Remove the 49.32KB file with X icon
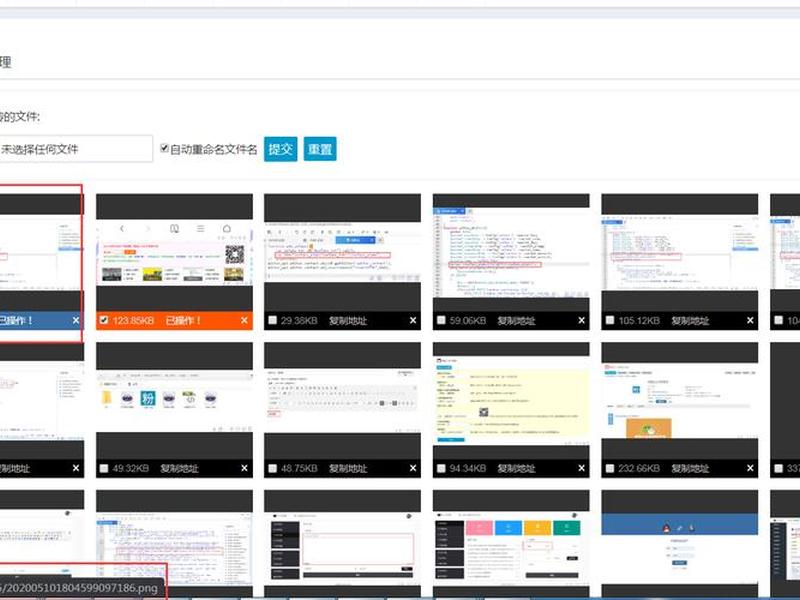Screen dimensions: 800x600 pos(244,468)
